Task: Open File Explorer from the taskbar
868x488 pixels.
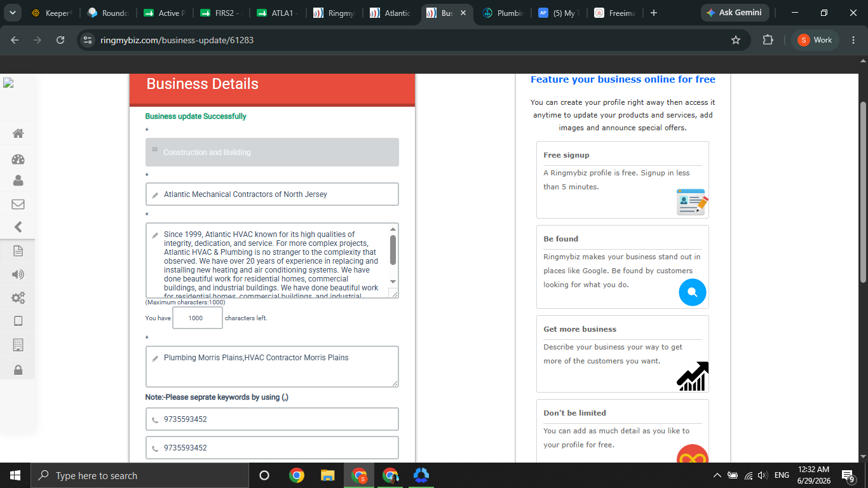Action: tap(327, 475)
